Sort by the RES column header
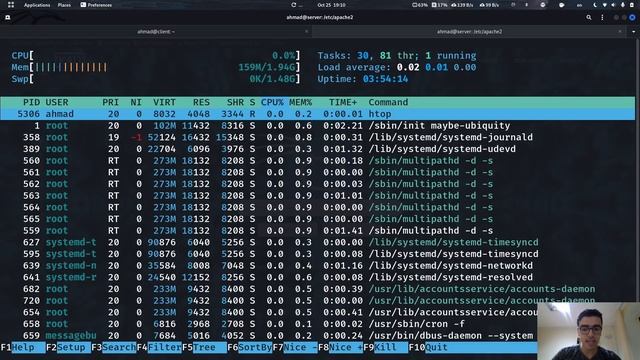 point(201,102)
